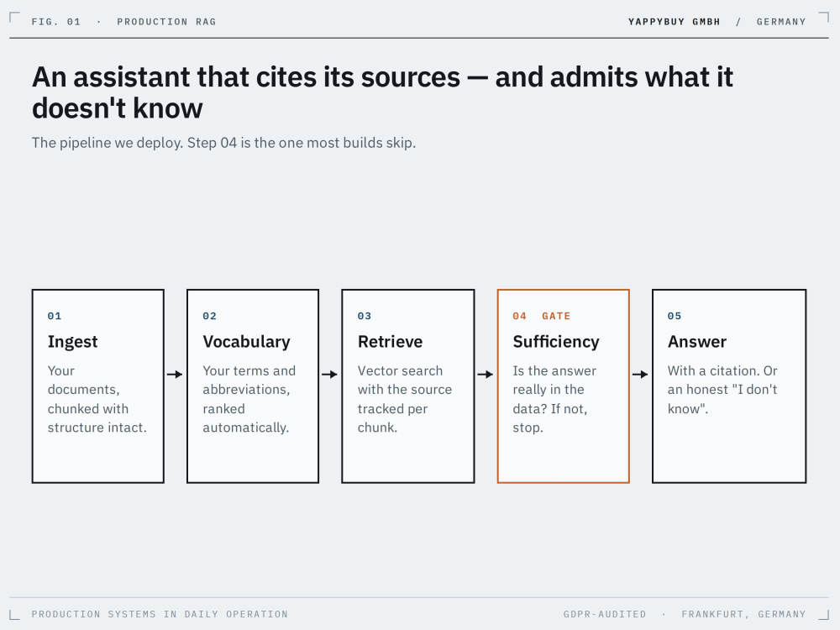Click the Ingest description about chunked documents

97,399
